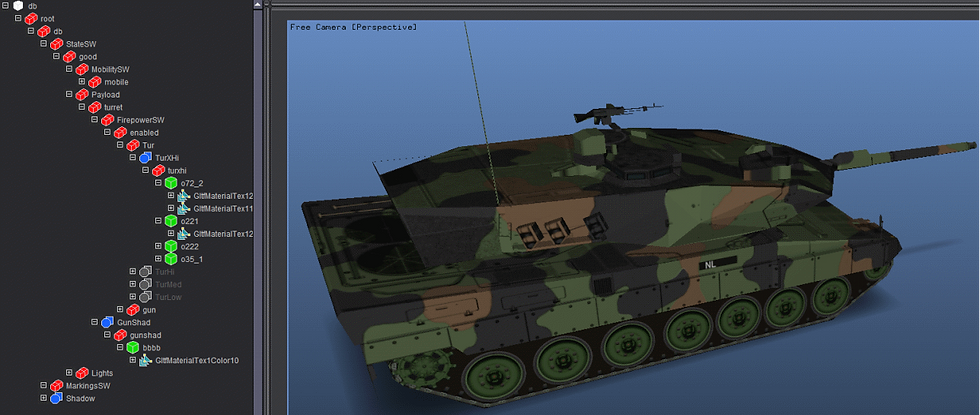Click the red group icon beside StateSW
Screen dimensions: 980x415
tap(56, 44)
